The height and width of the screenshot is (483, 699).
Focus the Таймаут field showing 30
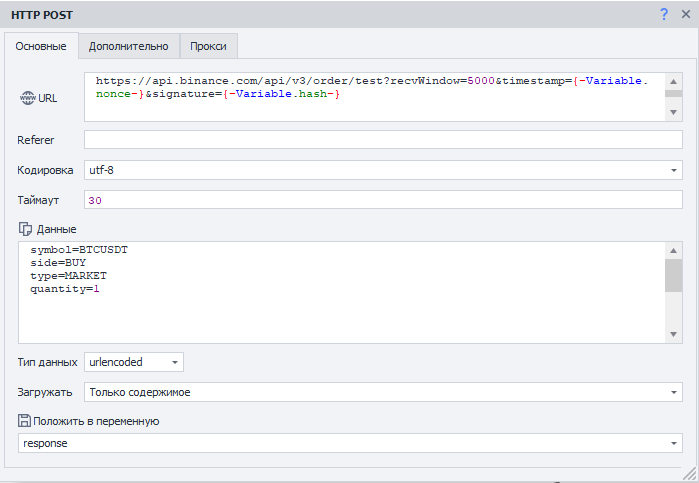point(382,200)
